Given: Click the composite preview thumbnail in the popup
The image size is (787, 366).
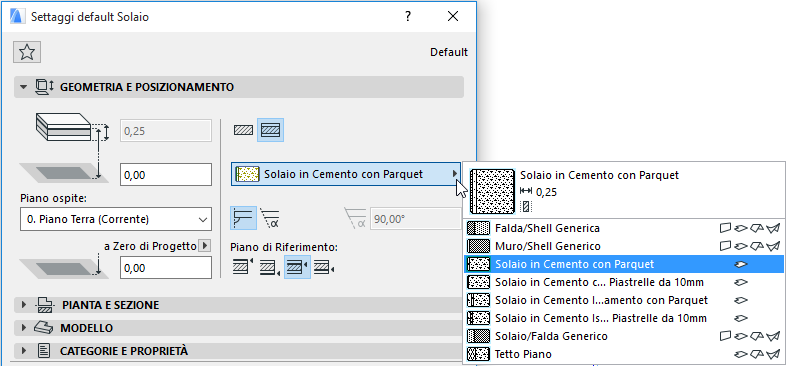Looking at the screenshot, I should [x=492, y=191].
